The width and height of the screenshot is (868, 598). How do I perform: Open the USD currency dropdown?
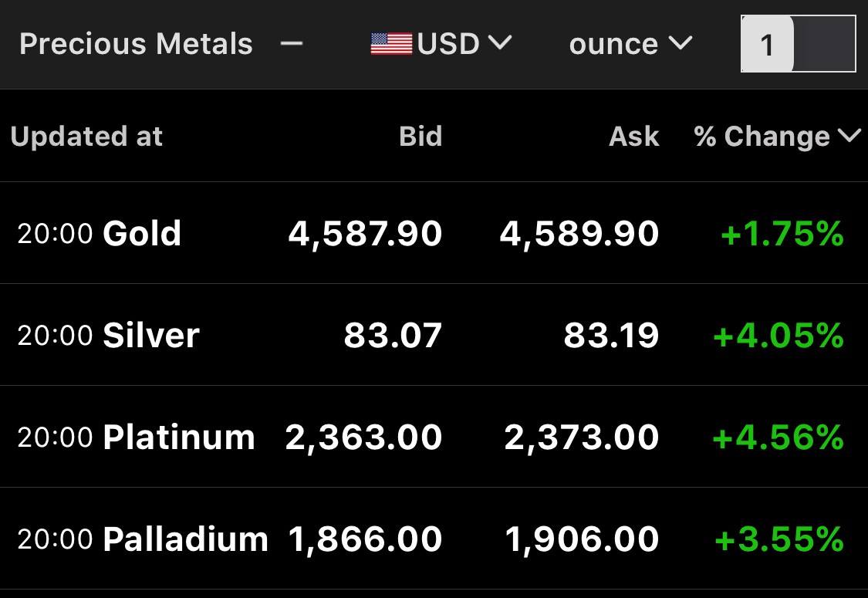click(x=463, y=44)
